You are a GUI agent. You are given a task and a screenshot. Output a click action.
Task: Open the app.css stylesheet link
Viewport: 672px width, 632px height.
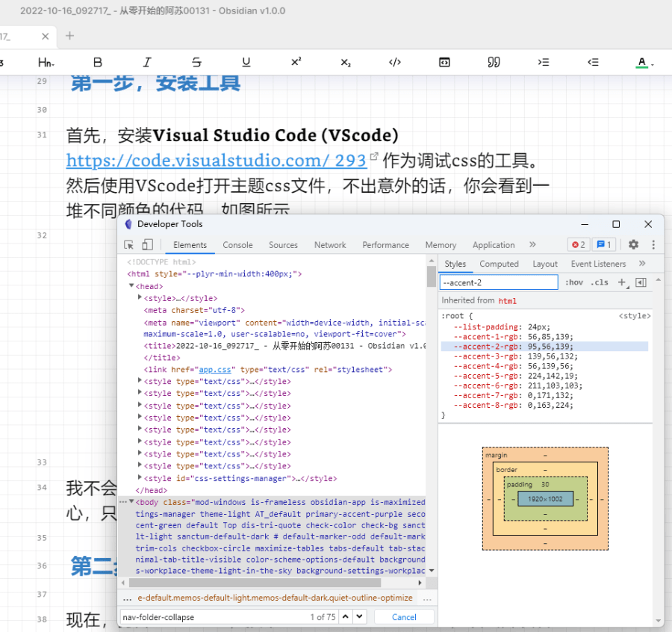(x=215, y=370)
